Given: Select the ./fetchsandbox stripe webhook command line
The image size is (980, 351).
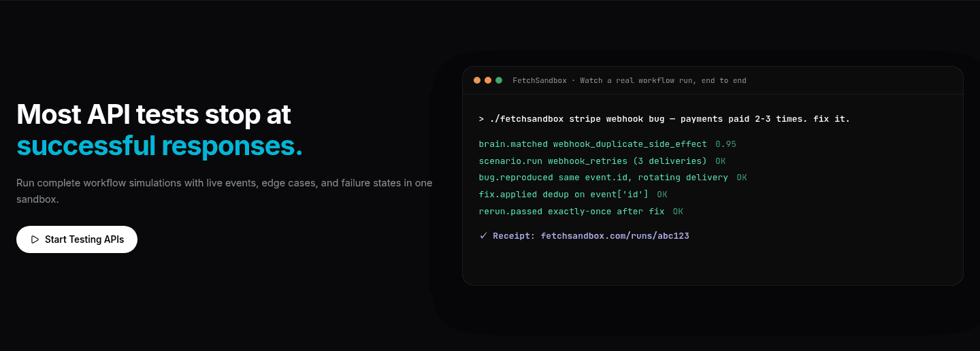Looking at the screenshot, I should (665, 119).
